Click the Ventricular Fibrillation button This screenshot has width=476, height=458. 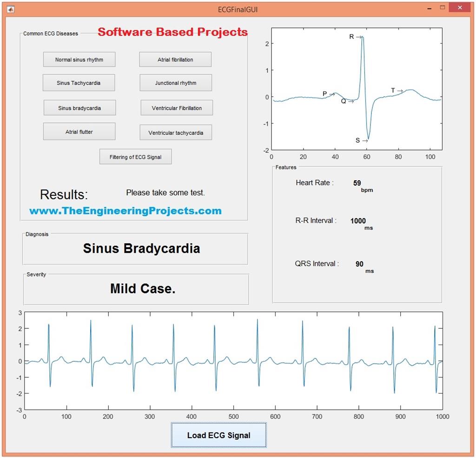coord(176,107)
